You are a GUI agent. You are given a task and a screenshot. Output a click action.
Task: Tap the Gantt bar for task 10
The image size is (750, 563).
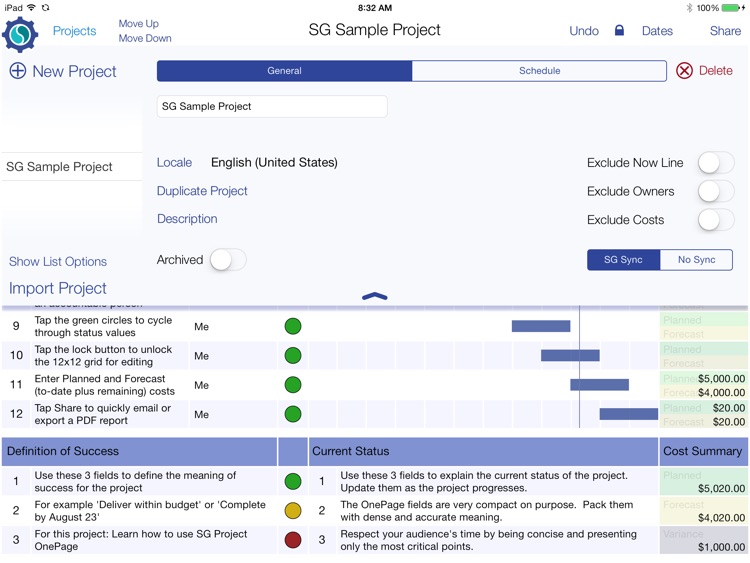[x=570, y=355]
